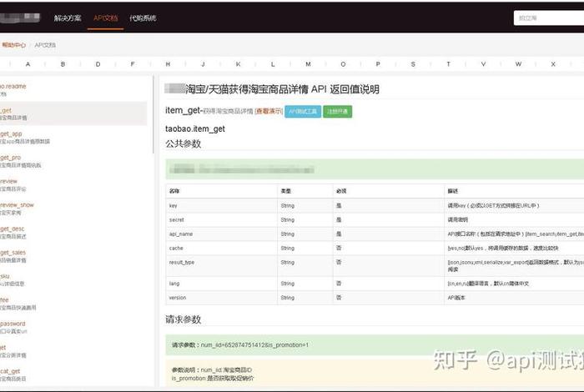Click the page title 返回值说明 heading

272,89
